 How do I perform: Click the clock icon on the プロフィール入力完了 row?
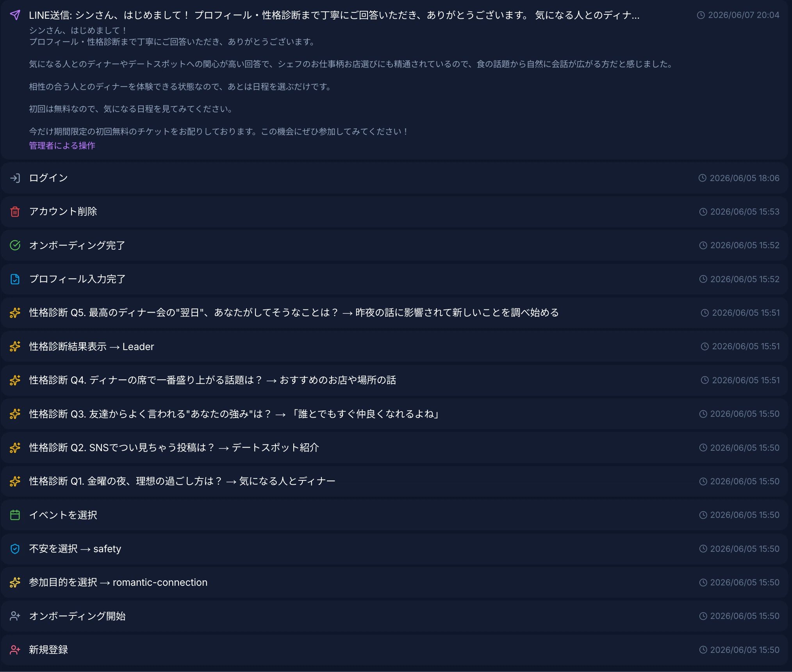[x=703, y=279]
